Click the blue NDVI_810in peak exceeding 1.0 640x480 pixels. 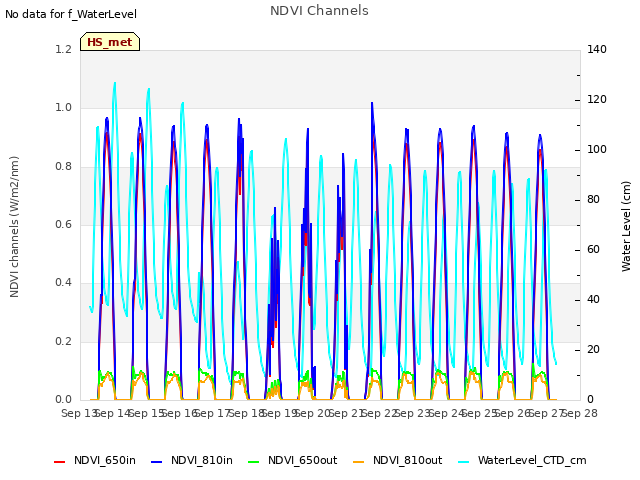(x=372, y=104)
